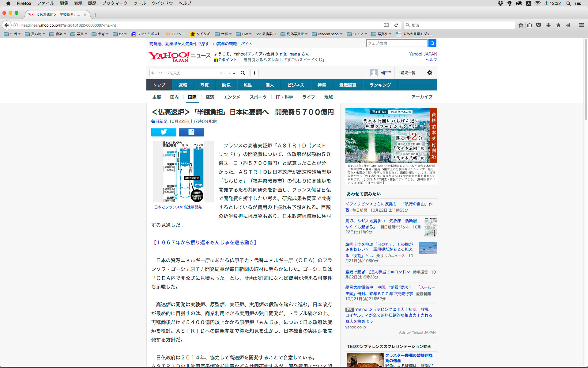This screenshot has height=368, width=588.
Task: Click plus icon next to keyword search
Action: 254,73
